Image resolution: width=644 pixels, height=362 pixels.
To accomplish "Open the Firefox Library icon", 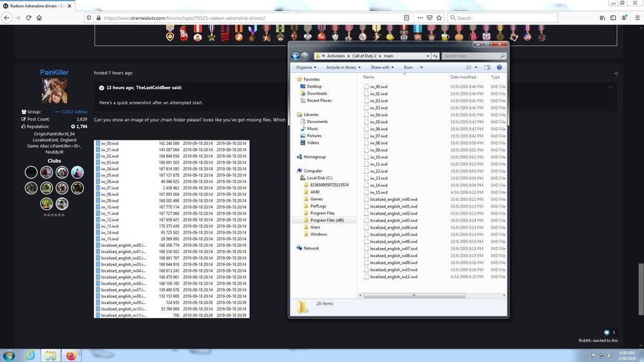I will [x=602, y=17].
